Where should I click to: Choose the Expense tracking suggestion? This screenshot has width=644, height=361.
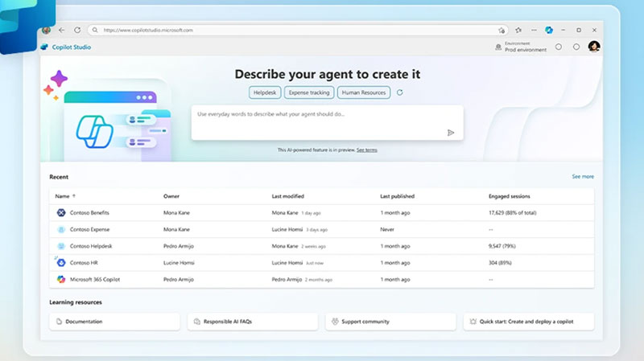308,92
